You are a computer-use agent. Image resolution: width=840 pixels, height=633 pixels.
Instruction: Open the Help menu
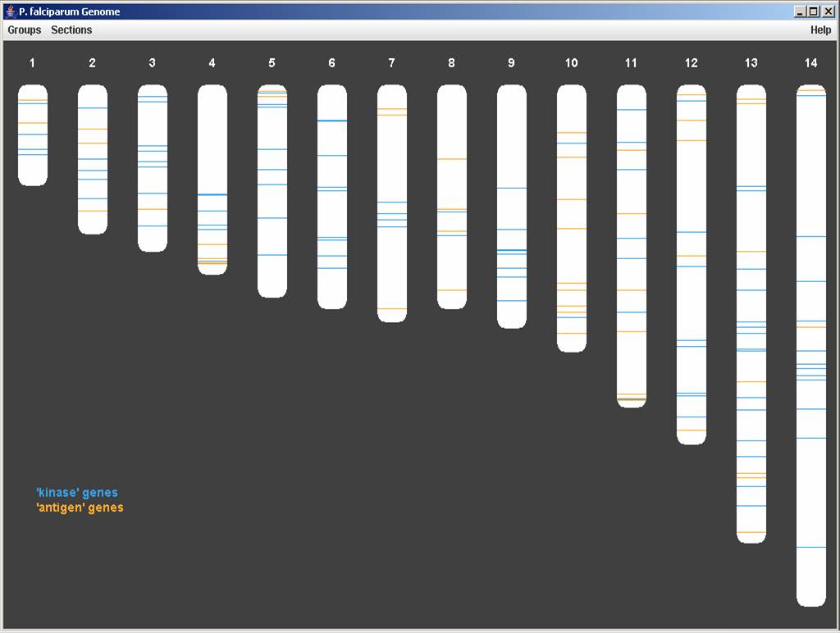(820, 30)
